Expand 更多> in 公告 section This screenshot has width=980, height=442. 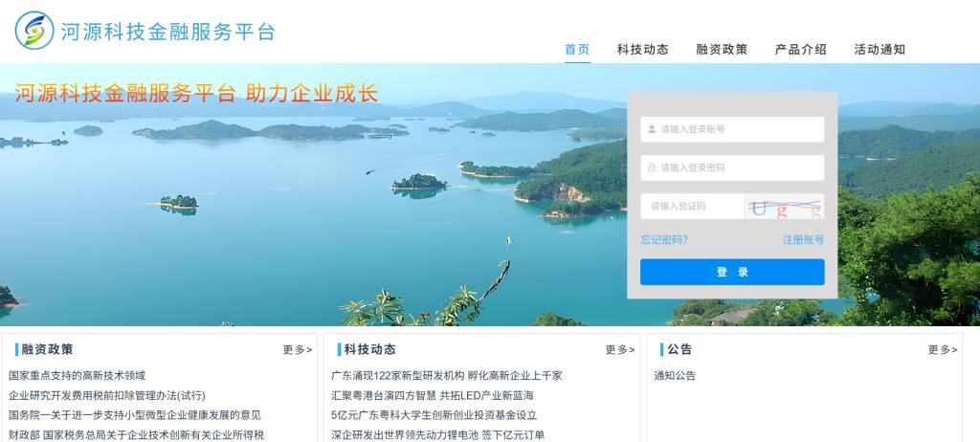[943, 349]
